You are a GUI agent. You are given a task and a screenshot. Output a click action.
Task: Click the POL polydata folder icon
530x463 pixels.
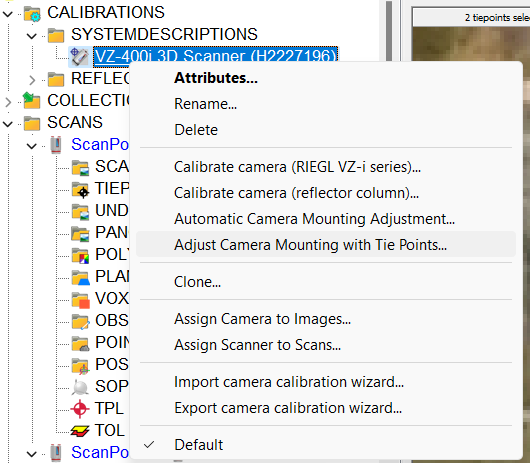tap(80, 255)
